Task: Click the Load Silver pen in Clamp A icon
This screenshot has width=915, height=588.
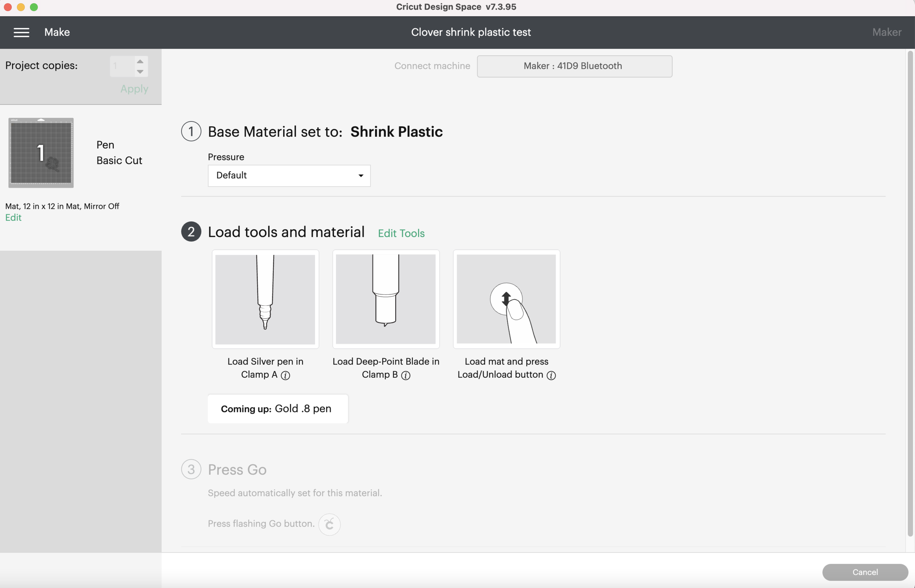Action: (x=265, y=299)
